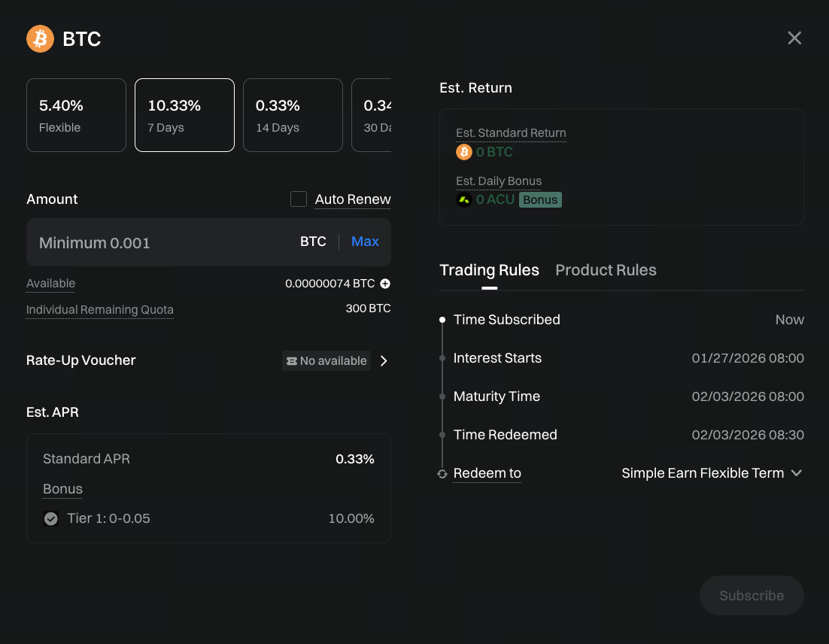Expand the Rate-Up Voucher chevron arrow
This screenshot has height=644, width=829.
(384, 361)
